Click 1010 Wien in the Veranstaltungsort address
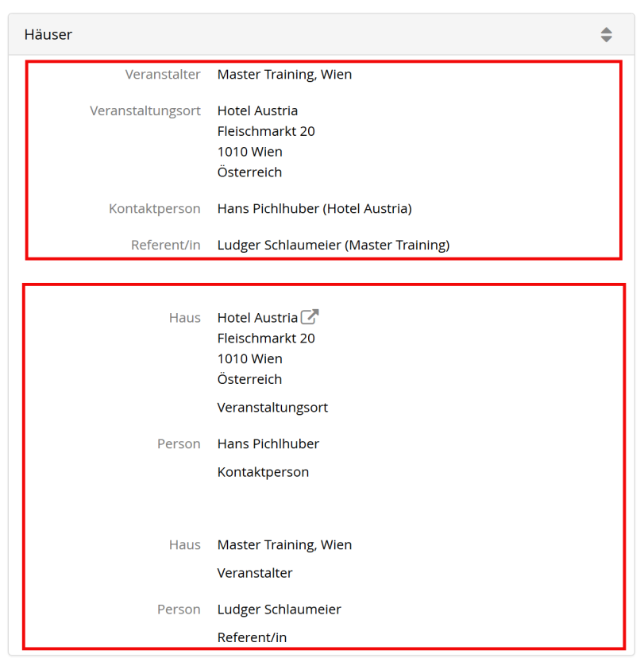The image size is (644, 658). click(x=250, y=152)
